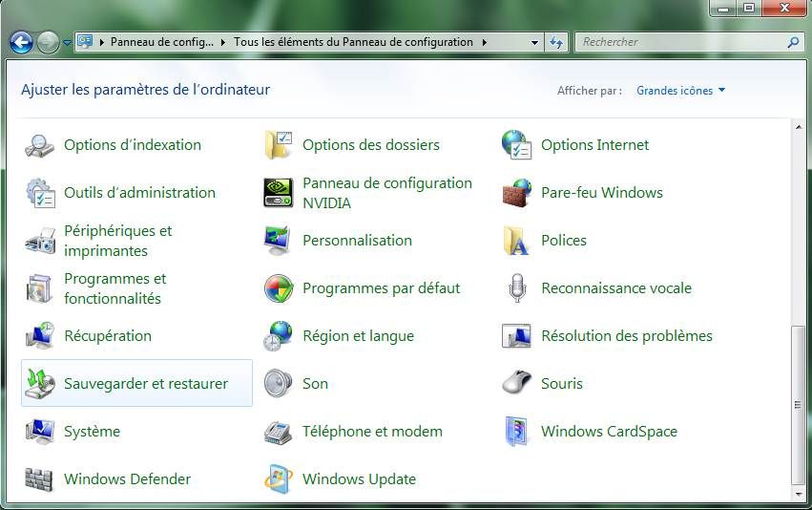Click the Pare-feu Windows firewall icon
Image resolution: width=812 pixels, height=510 pixels.
coord(516,193)
